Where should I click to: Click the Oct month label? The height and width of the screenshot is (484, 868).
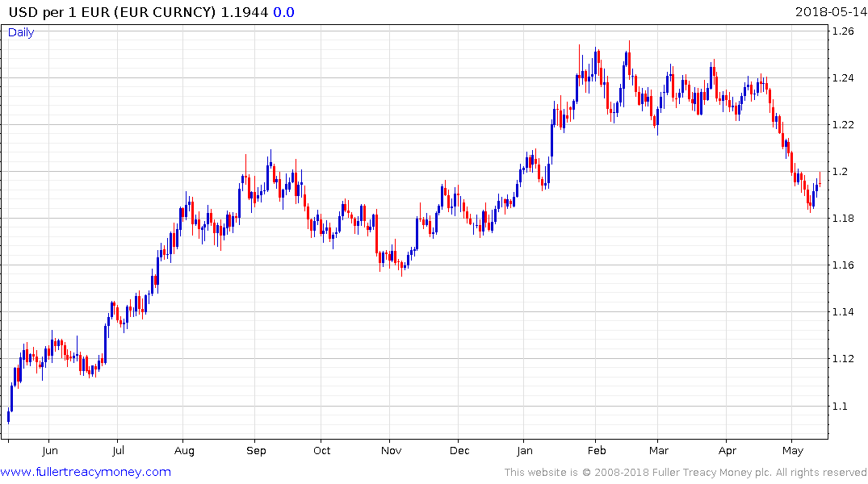point(321,451)
